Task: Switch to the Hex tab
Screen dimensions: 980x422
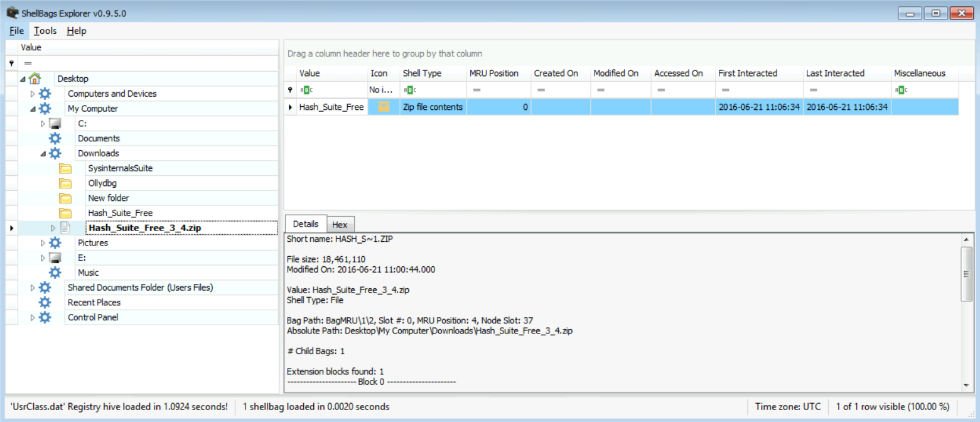Action: click(x=340, y=225)
